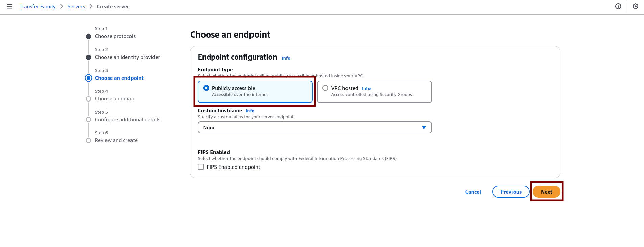Click the Step 2 identity provider marker

(x=89, y=58)
